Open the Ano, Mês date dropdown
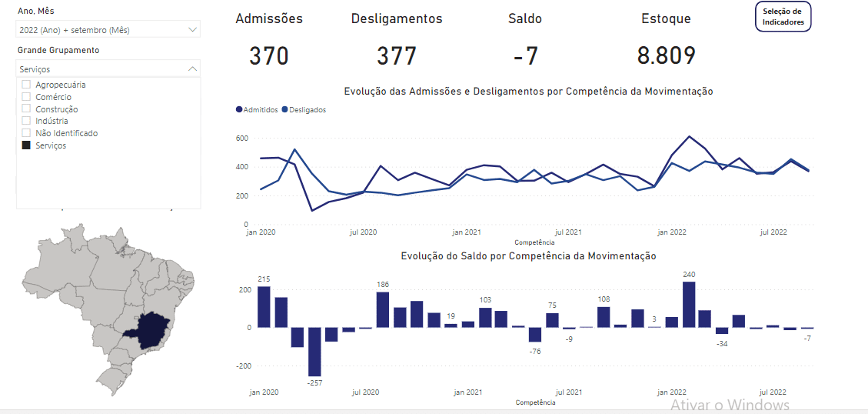 pyautogui.click(x=108, y=29)
